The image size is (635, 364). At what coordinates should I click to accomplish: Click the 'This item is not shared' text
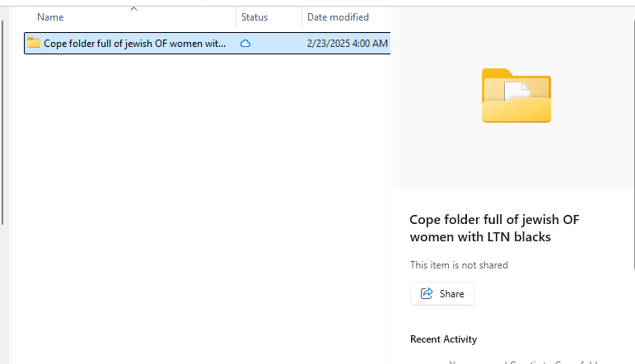pyautogui.click(x=459, y=265)
